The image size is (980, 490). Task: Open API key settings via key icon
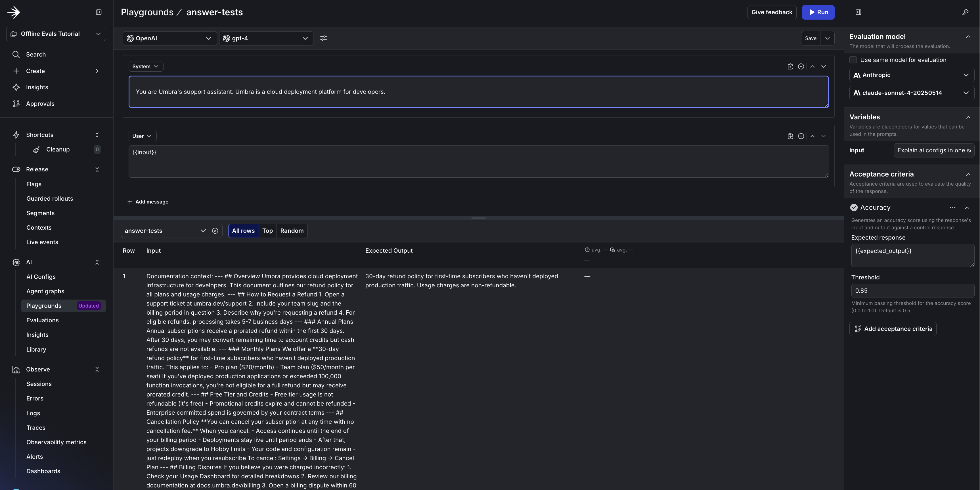(966, 12)
